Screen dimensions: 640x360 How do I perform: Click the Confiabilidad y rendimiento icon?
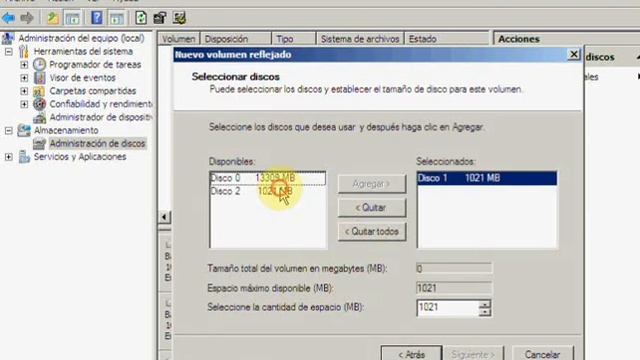coord(39,104)
